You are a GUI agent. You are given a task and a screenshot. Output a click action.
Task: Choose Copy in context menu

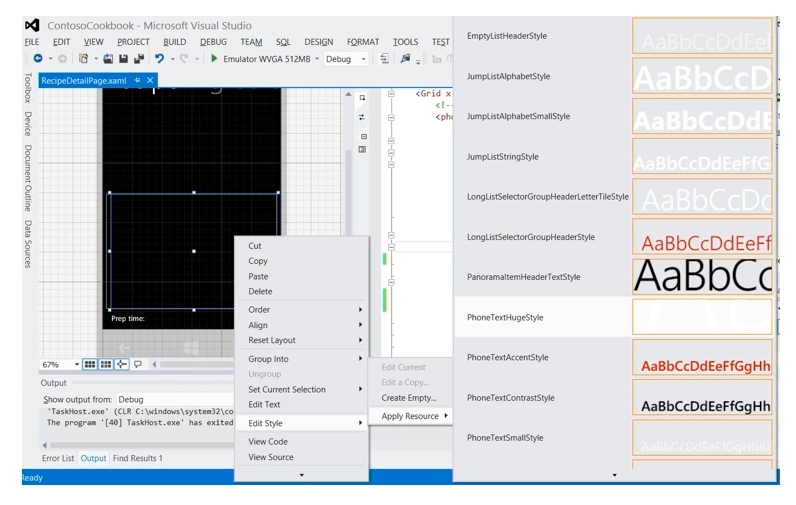[302, 261]
